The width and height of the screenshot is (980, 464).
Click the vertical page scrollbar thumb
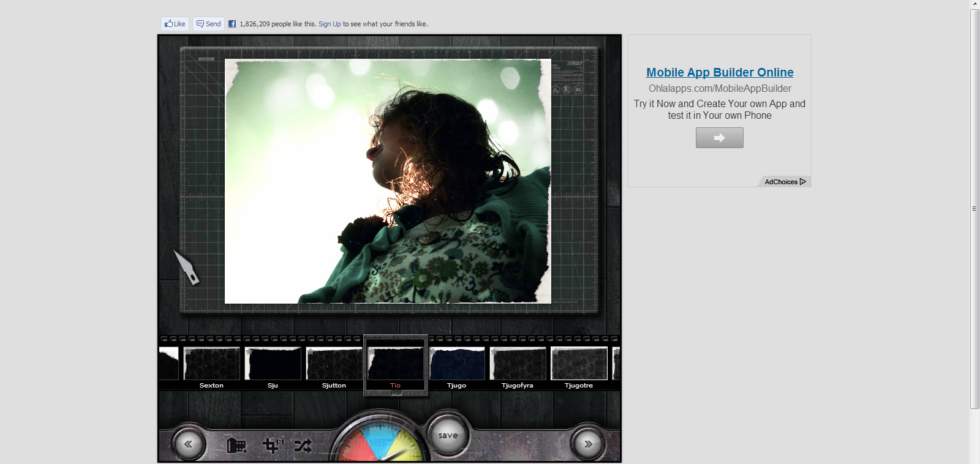(974, 209)
